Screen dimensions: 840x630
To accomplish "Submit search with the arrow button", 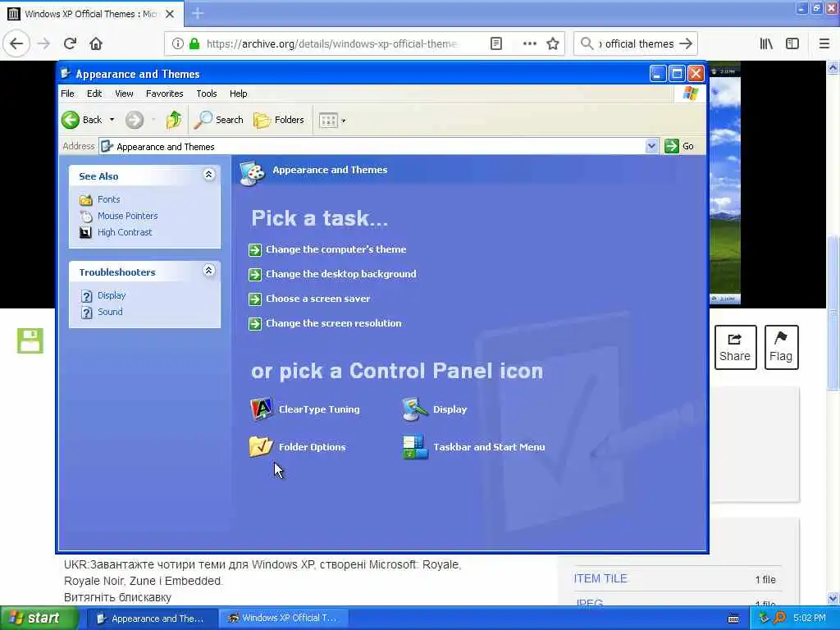I will point(686,43).
